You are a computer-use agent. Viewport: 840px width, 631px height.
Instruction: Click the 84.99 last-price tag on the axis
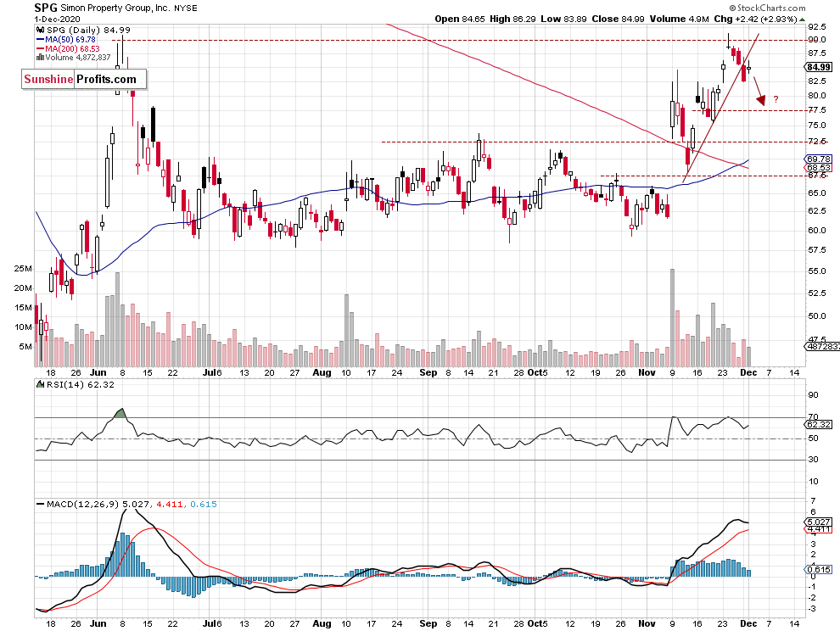click(819, 67)
